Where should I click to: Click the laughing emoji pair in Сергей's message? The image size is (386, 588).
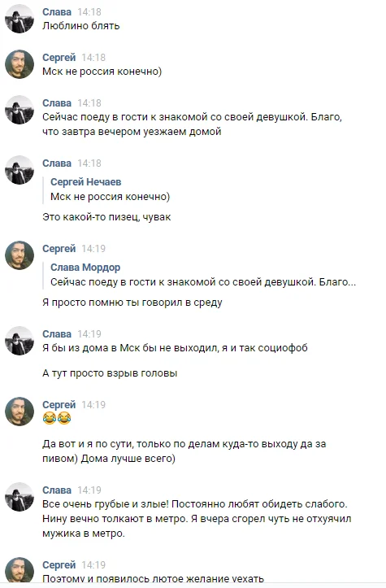tap(57, 418)
